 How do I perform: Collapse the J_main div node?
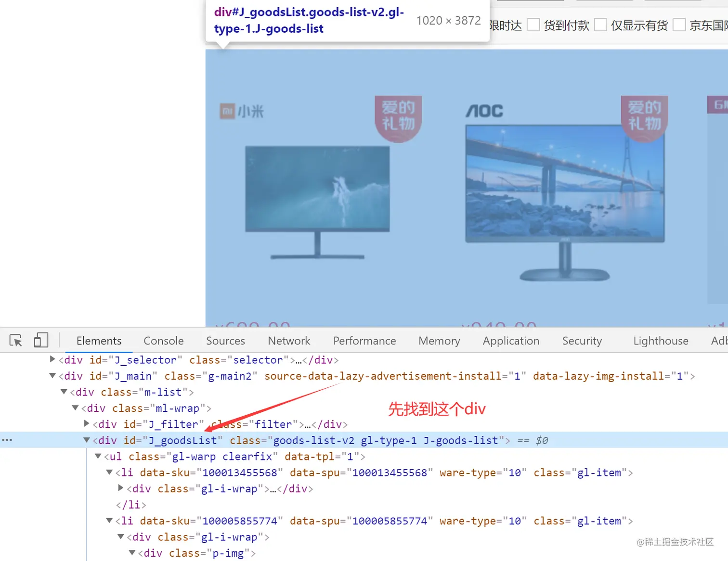[x=52, y=375]
